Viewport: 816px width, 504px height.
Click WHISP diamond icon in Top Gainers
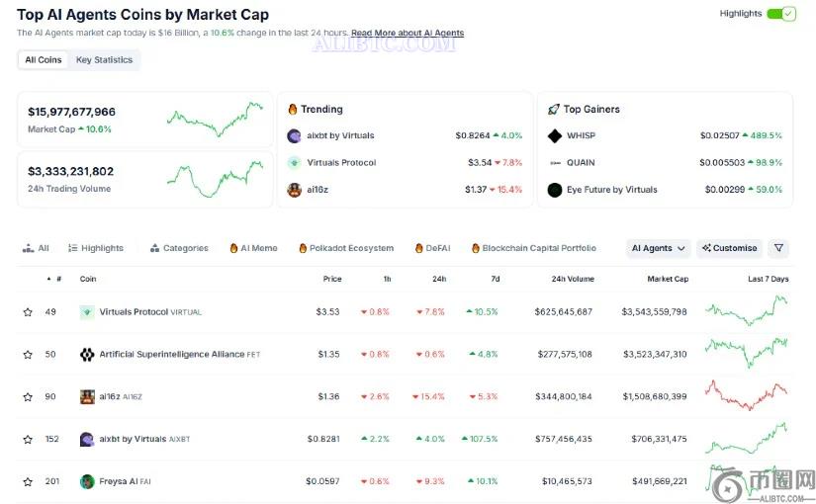(x=555, y=135)
